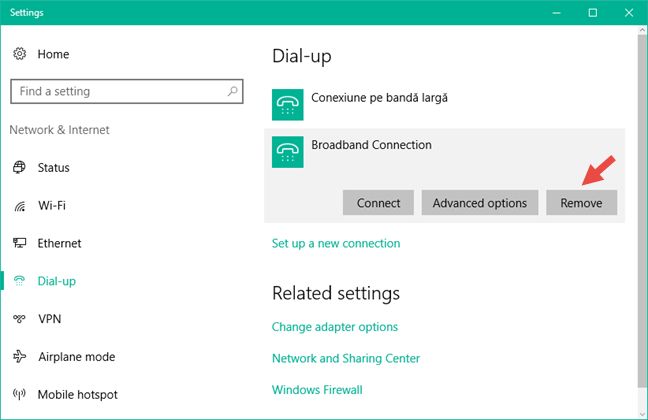Open Wi-Fi settings via its icon

(19, 205)
